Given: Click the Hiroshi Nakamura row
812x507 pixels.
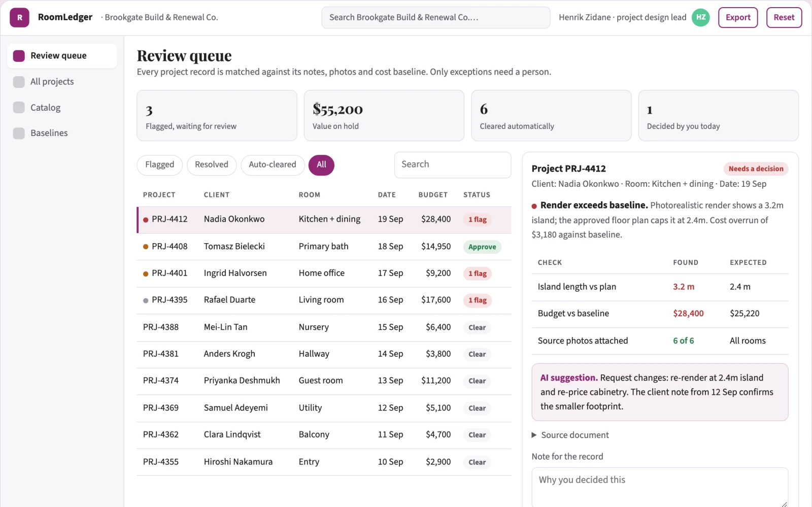Looking at the screenshot, I should pyautogui.click(x=324, y=462).
